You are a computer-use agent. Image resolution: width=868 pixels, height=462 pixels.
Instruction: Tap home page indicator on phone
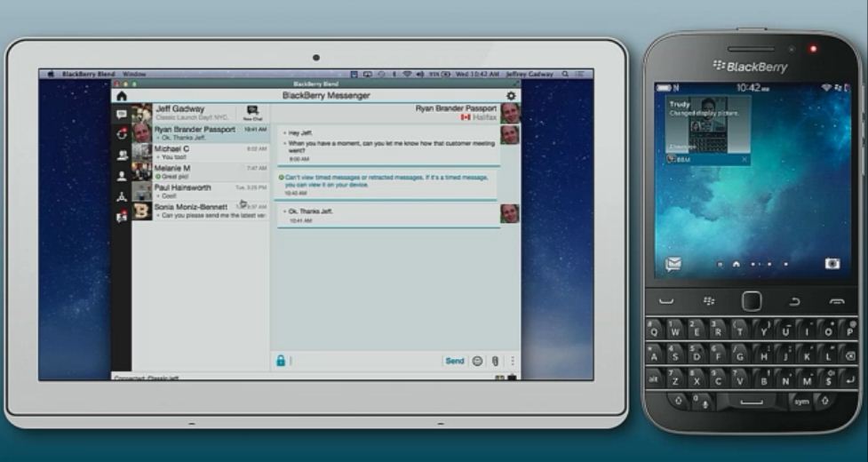point(737,264)
